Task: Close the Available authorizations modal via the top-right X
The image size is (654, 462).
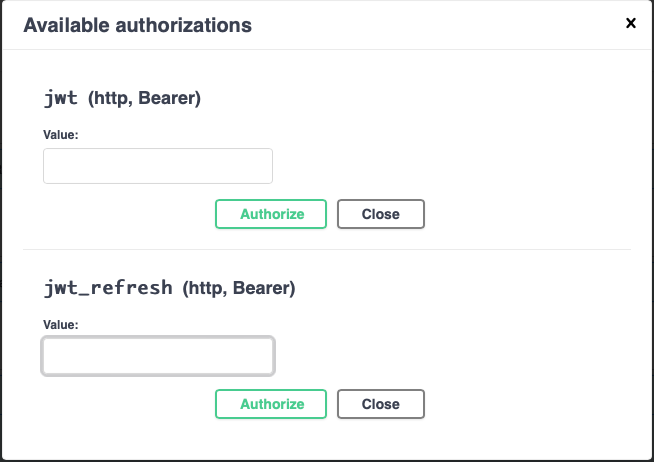Action: [x=631, y=23]
